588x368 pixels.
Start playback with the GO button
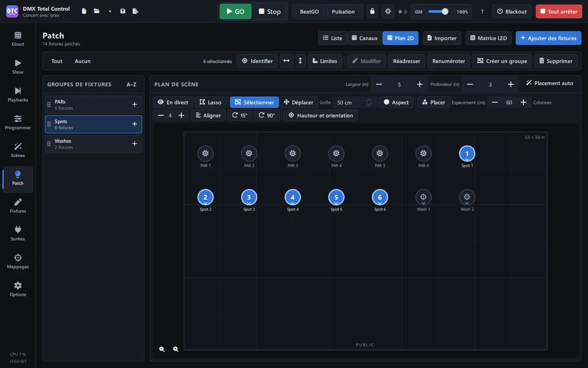pyautogui.click(x=236, y=11)
